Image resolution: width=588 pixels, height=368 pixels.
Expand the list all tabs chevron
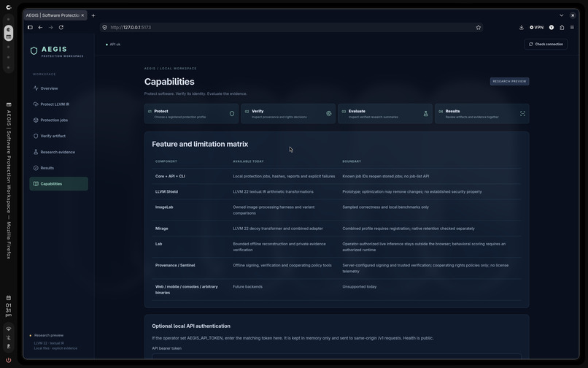click(562, 15)
